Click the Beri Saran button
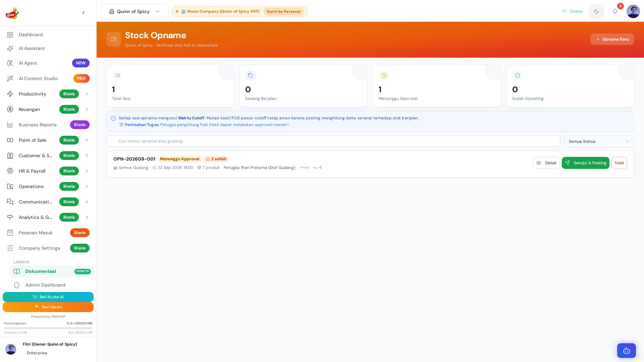 pyautogui.click(x=48, y=307)
